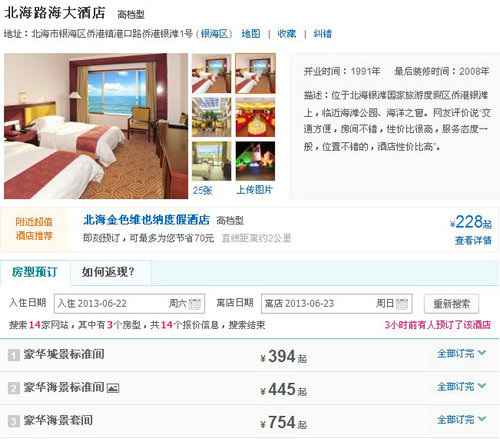Open the check-out date calendar icon
The image size is (500, 439).
pyautogui.click(x=402, y=304)
